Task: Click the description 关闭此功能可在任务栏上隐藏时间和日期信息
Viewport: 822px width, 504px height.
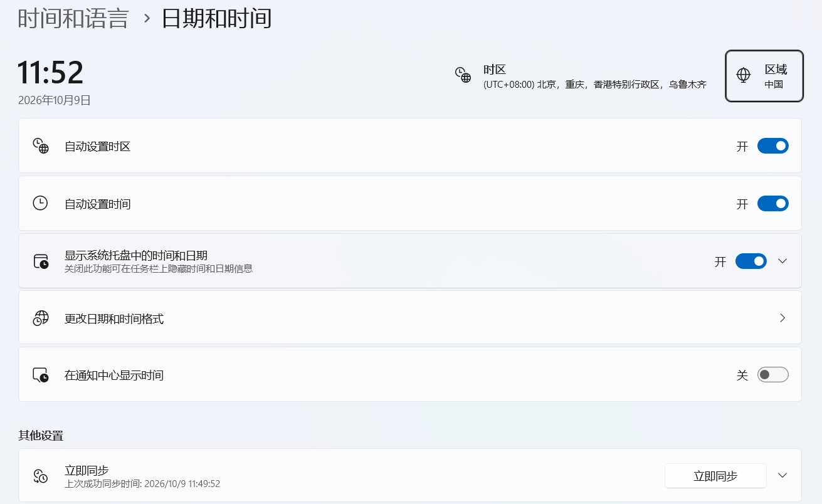Action: coord(159,269)
